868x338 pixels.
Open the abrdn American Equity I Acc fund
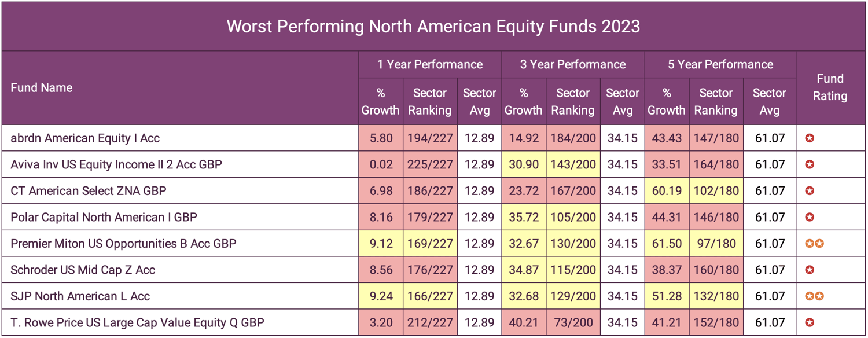pos(85,138)
